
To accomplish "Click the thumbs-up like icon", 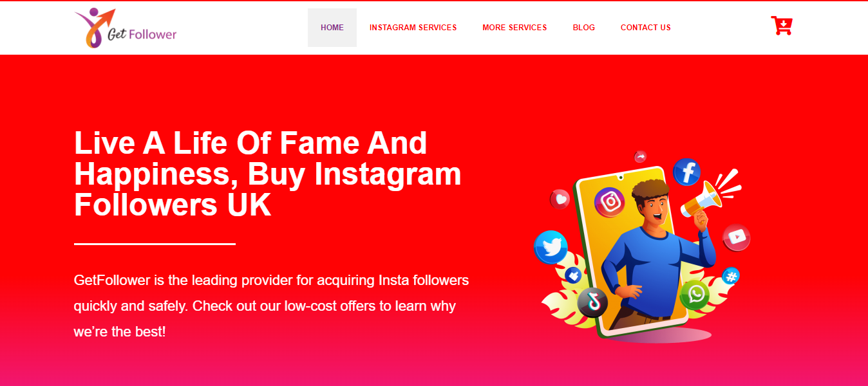I will pos(573,276).
